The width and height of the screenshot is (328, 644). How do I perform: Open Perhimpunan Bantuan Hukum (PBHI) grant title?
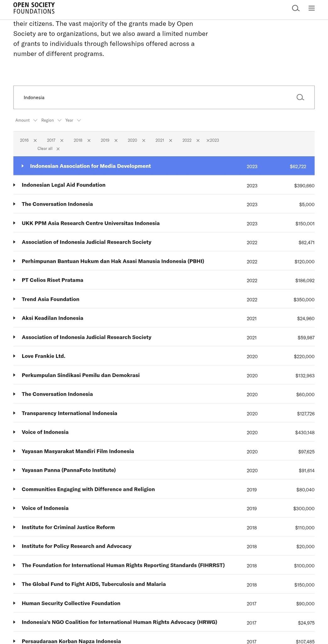click(113, 261)
